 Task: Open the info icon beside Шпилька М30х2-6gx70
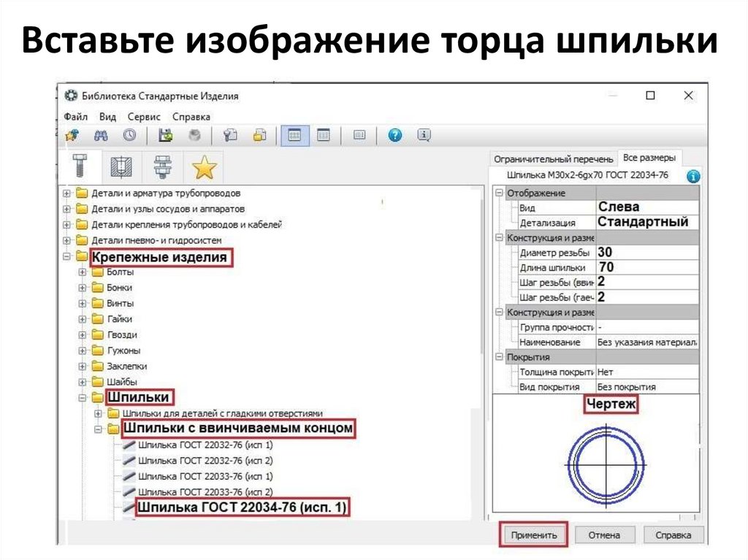pos(693,175)
